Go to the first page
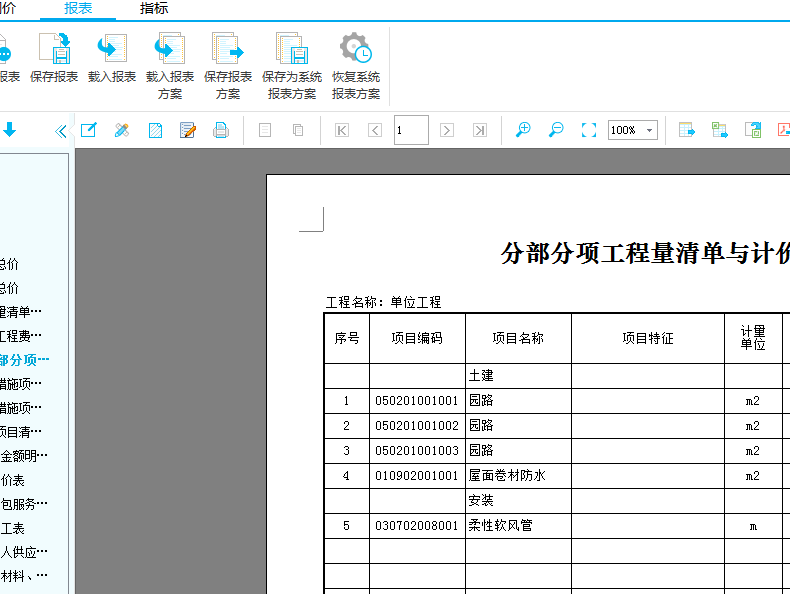Viewport: 790px width, 594px height. (342, 130)
